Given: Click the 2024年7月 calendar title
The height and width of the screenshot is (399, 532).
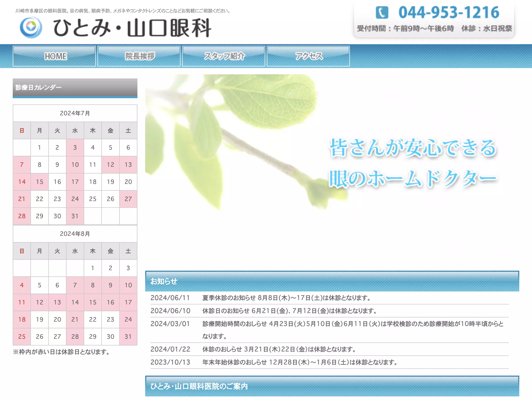Looking at the screenshot, I should point(75,113).
